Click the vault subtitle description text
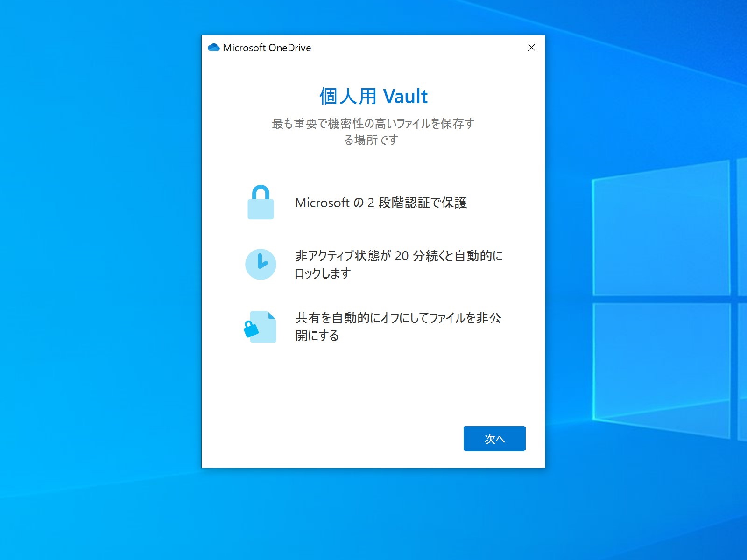This screenshot has height=560, width=747. (x=373, y=132)
